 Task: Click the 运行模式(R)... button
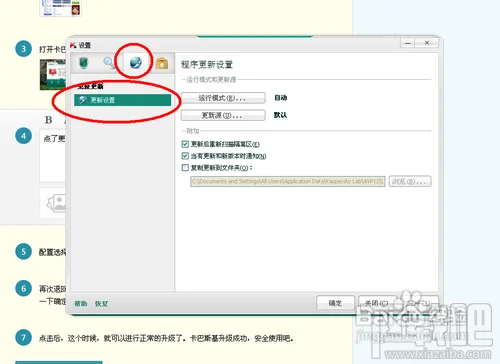[x=223, y=98]
